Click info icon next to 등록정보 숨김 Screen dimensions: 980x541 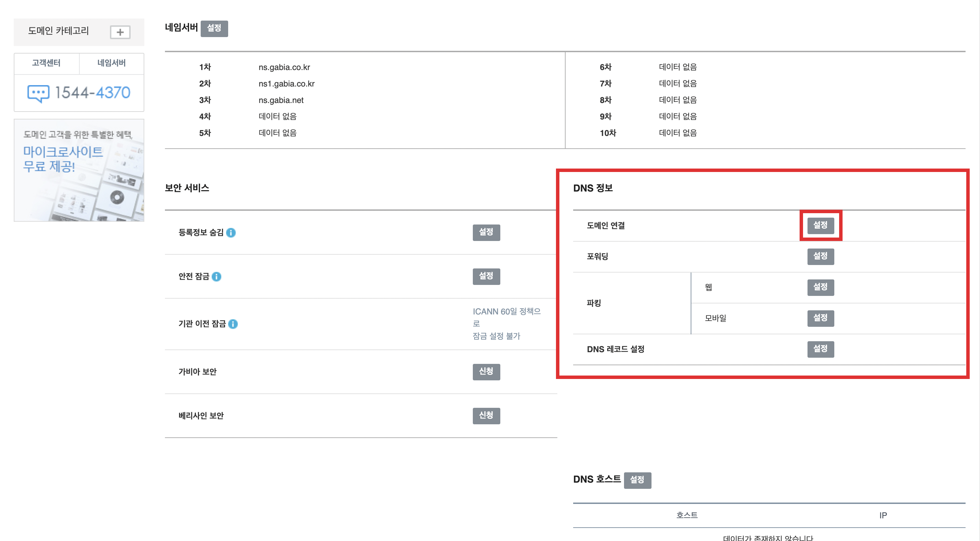(231, 233)
